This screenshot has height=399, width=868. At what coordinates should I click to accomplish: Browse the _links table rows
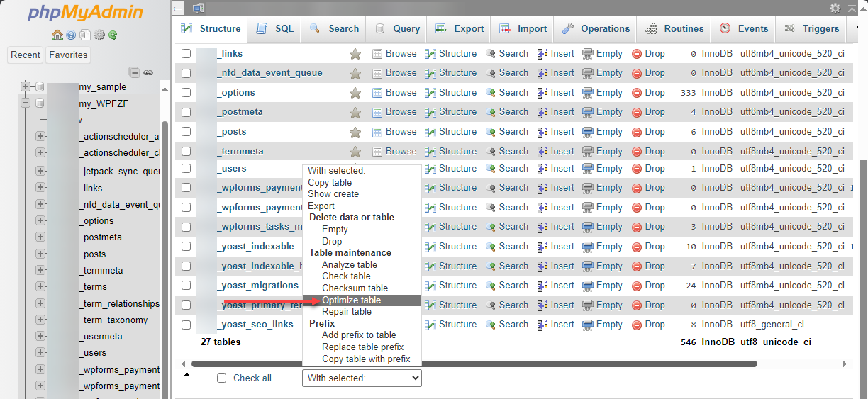pyautogui.click(x=394, y=53)
